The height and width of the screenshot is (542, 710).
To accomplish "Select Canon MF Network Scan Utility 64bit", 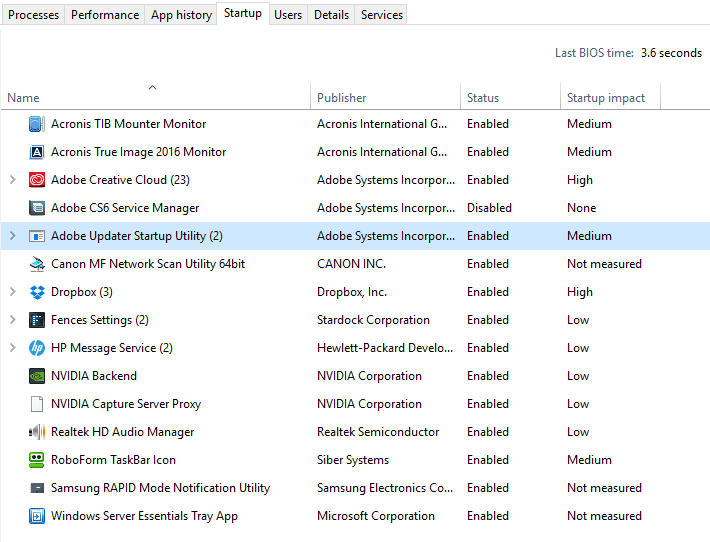I will (x=148, y=264).
